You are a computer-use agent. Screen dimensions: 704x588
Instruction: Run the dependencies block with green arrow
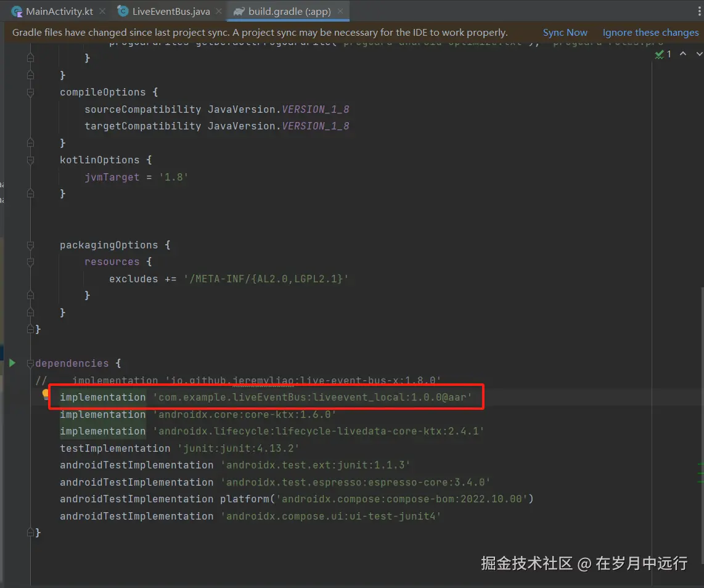point(12,363)
